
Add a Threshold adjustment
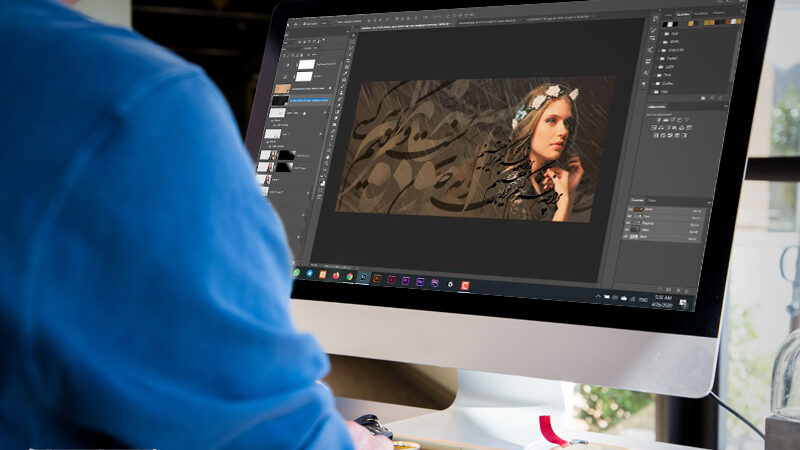[670, 135]
